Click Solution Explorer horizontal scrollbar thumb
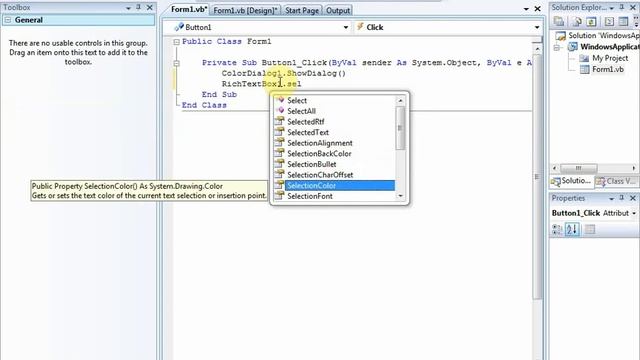 tap(578, 168)
